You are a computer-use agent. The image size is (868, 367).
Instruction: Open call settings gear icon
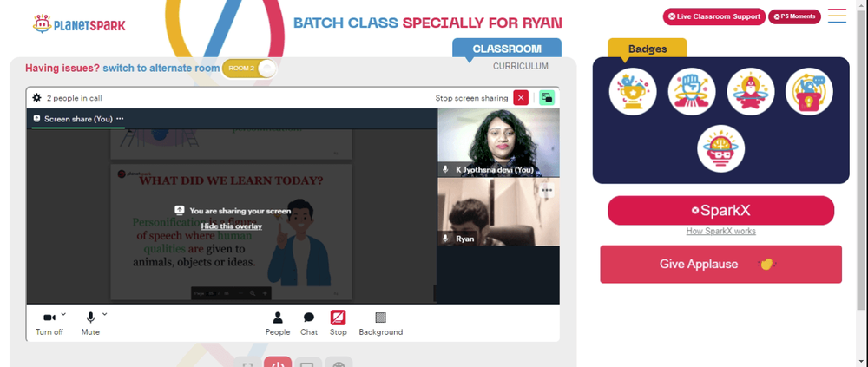click(36, 97)
